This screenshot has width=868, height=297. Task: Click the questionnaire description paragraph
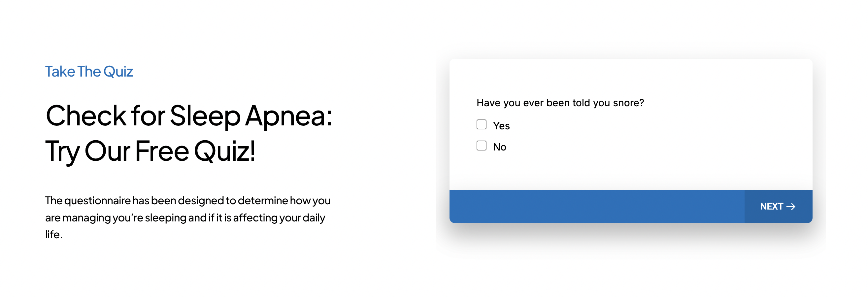pyautogui.click(x=187, y=217)
